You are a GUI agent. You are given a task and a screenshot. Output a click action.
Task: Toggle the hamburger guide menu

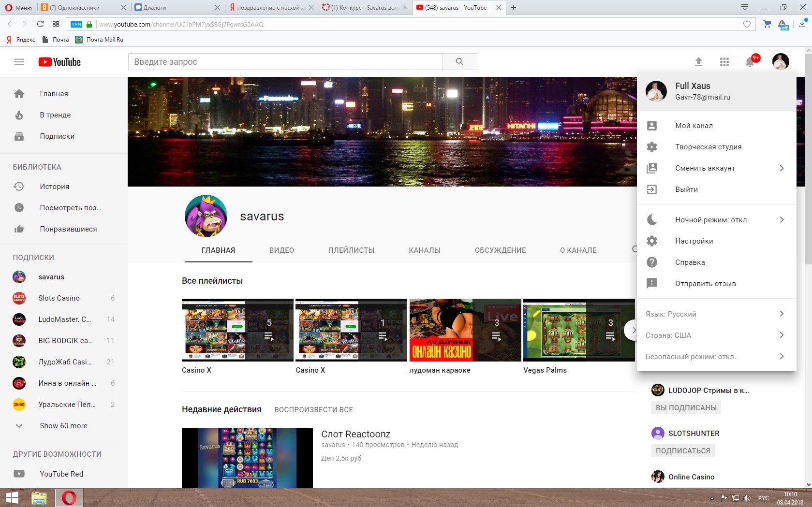(19, 62)
